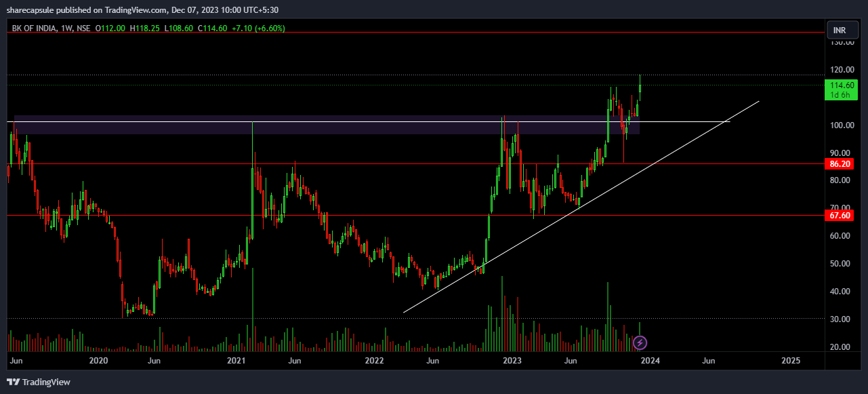Image resolution: width=868 pixels, height=394 pixels.
Task: Click the 120.00 price axis label
Action: click(x=842, y=70)
